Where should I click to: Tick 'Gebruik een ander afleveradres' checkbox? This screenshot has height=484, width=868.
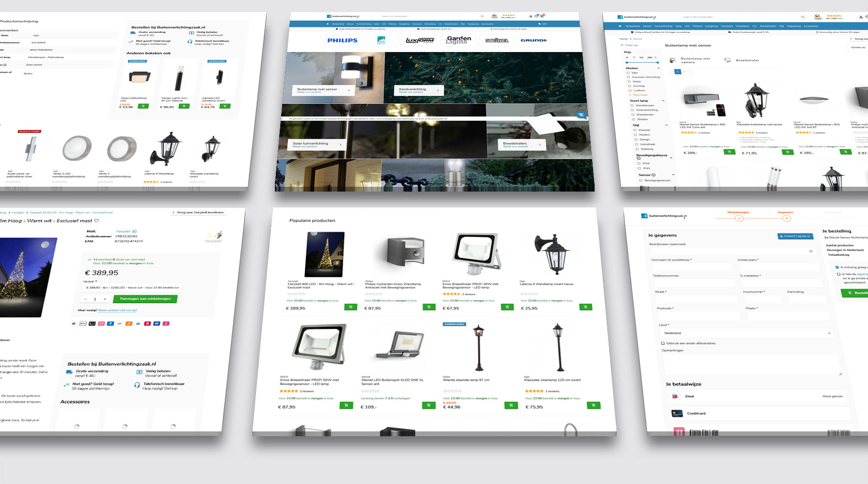click(663, 343)
